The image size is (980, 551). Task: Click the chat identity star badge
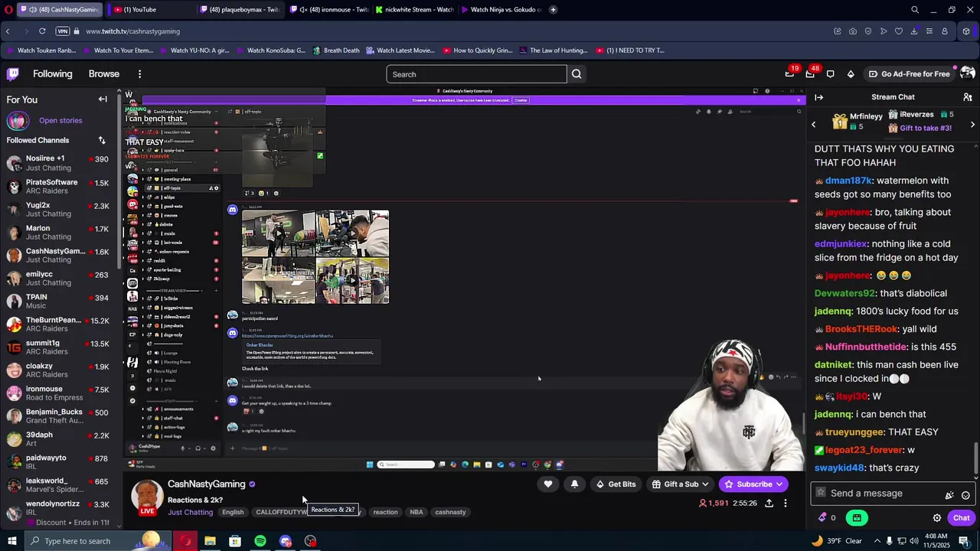[x=822, y=494]
